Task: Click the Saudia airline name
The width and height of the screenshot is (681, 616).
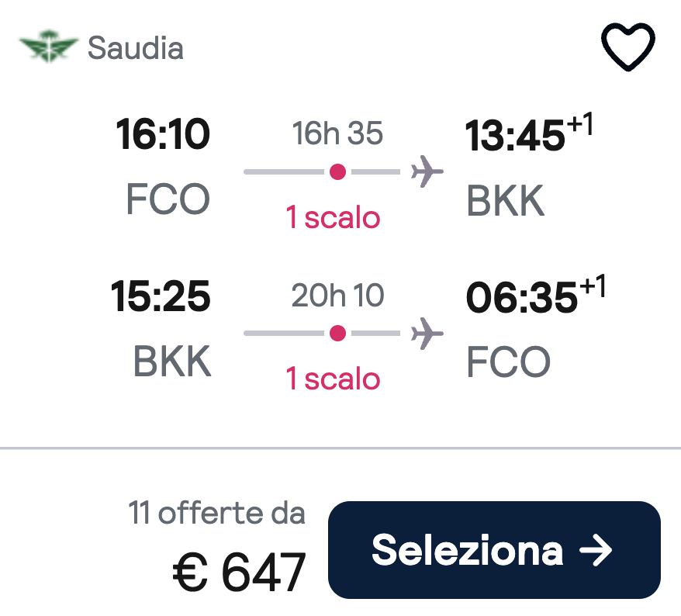Action: click(136, 48)
